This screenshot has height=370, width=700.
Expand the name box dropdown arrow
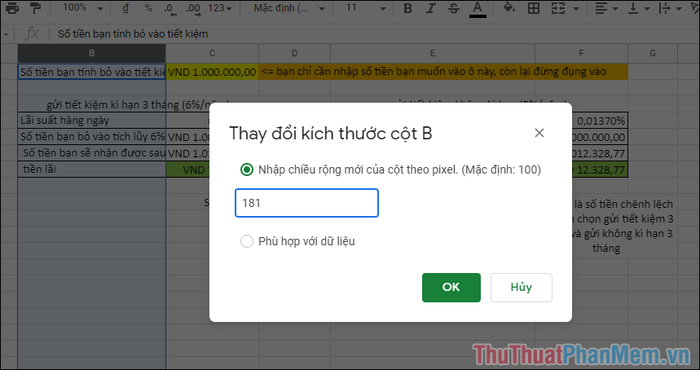click(6, 34)
